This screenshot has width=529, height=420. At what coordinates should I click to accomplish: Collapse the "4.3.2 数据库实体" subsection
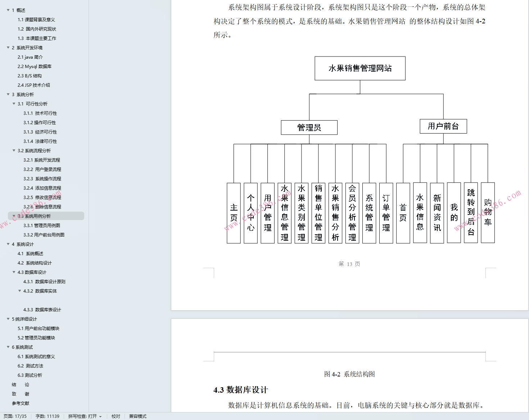20,291
